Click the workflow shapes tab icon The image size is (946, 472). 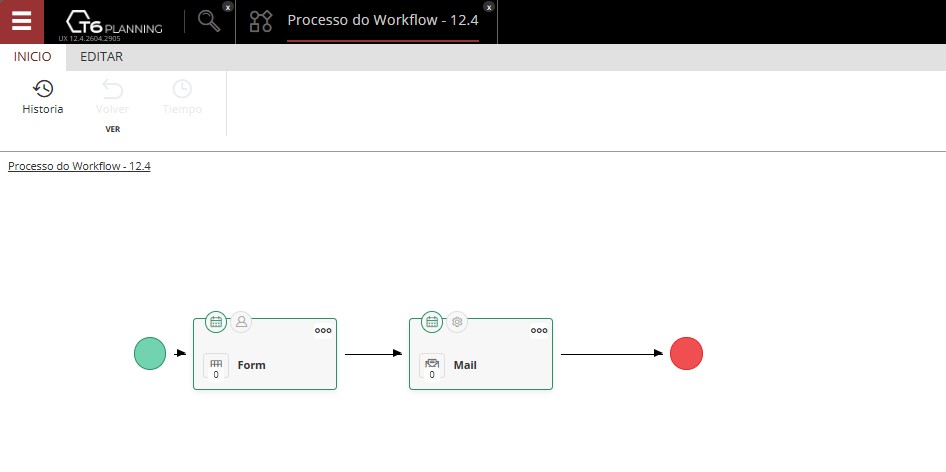(261, 21)
